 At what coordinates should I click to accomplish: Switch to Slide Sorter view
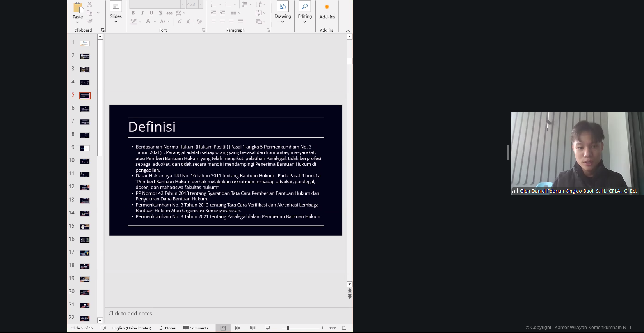click(x=238, y=328)
